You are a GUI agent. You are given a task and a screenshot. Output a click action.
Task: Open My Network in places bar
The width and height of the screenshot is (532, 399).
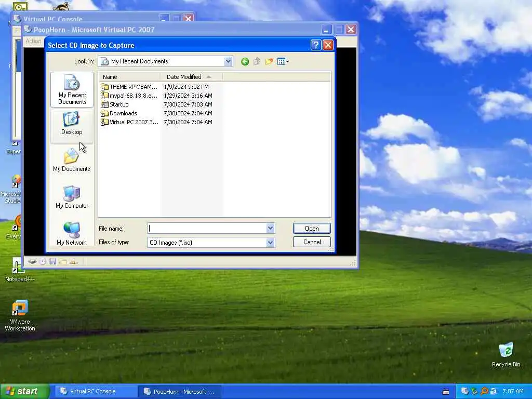(x=72, y=234)
